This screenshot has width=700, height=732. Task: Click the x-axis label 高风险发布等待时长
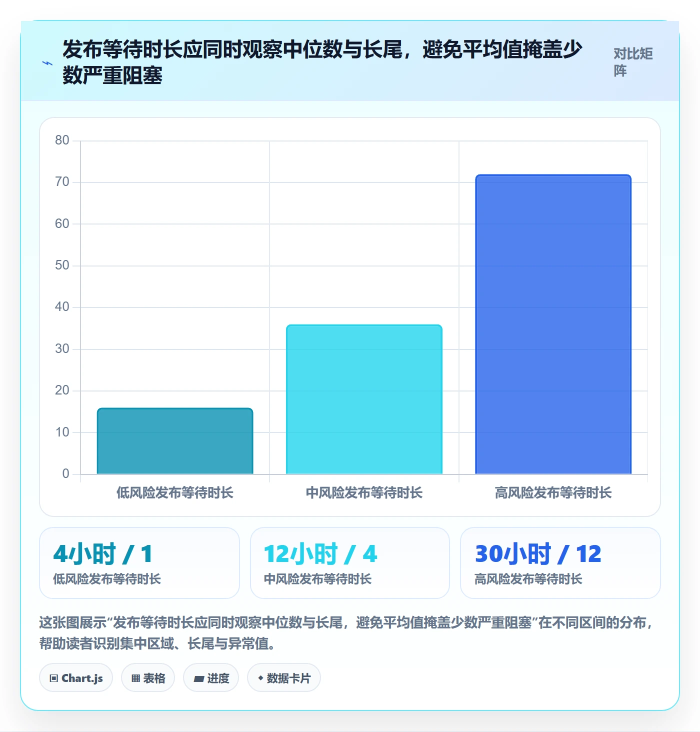pos(553,493)
